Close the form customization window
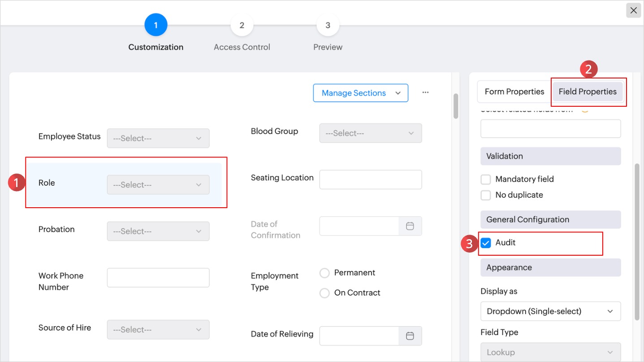644x362 pixels. click(x=633, y=10)
